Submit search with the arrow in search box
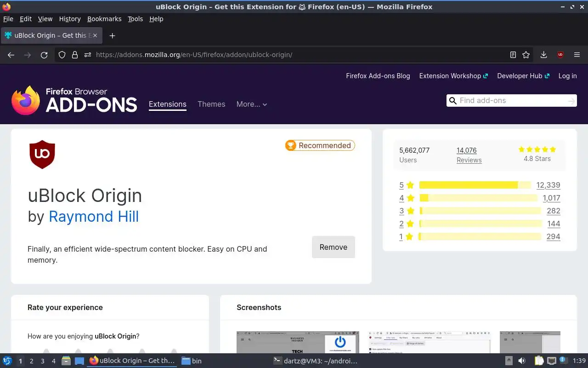This screenshot has width=588, height=368. 571,101
